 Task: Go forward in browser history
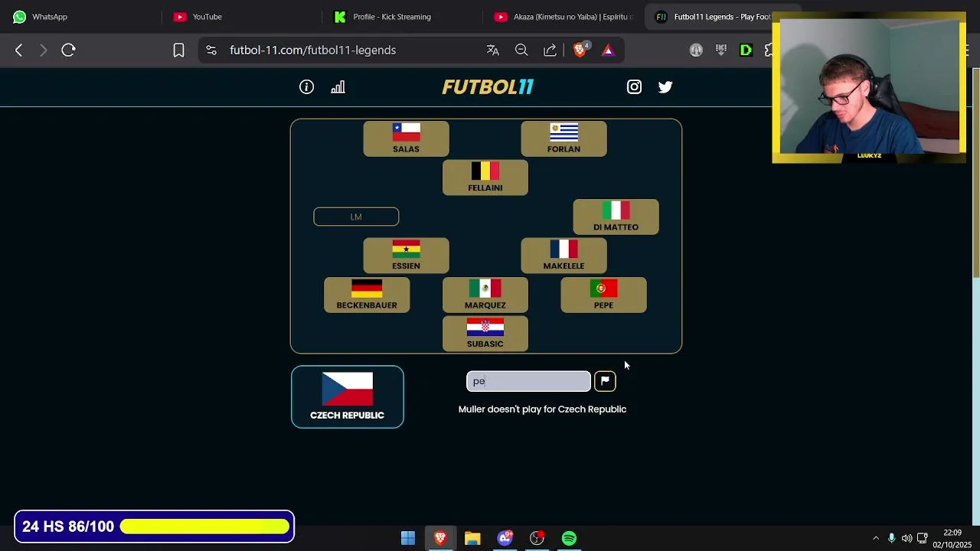click(43, 50)
